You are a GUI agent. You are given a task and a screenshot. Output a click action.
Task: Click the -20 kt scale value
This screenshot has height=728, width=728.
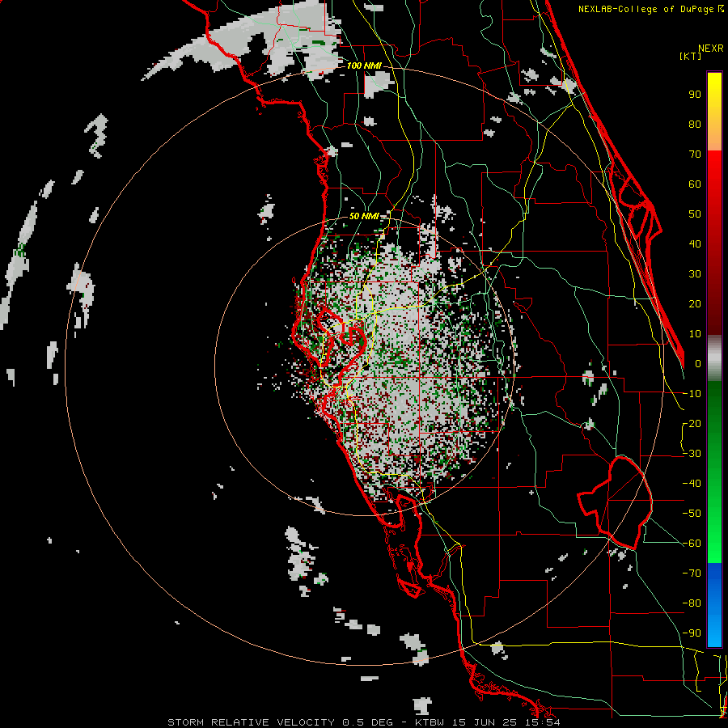click(x=692, y=423)
